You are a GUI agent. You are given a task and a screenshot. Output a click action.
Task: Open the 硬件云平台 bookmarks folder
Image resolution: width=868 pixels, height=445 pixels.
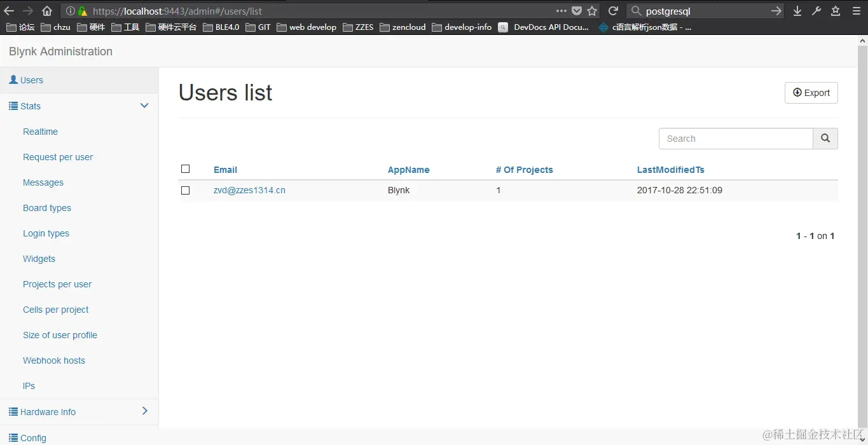[x=171, y=27]
